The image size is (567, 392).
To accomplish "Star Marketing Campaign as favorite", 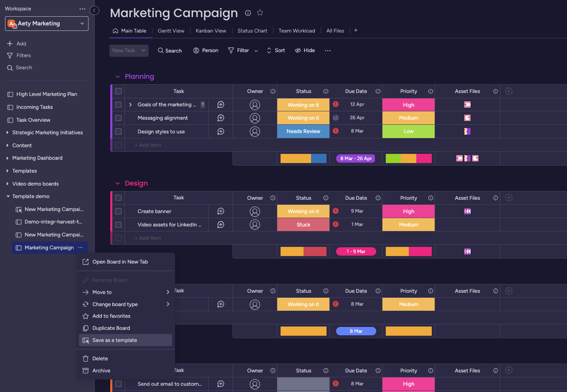I will pos(260,13).
